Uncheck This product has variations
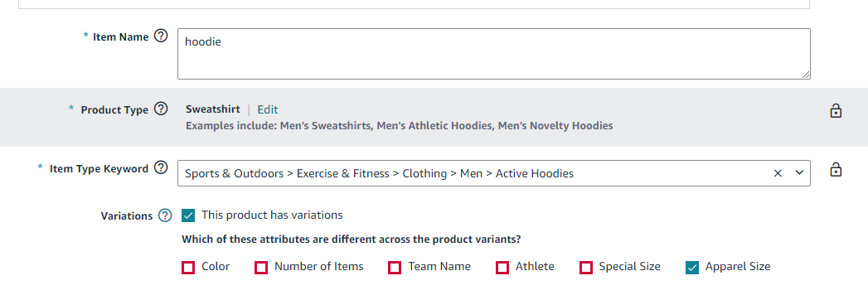 (188, 215)
